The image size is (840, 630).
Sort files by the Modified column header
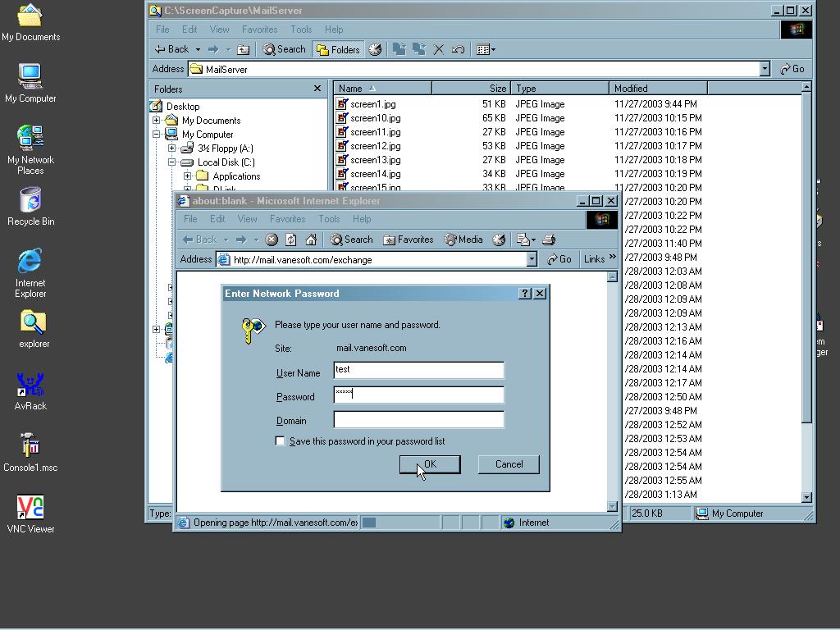[658, 89]
